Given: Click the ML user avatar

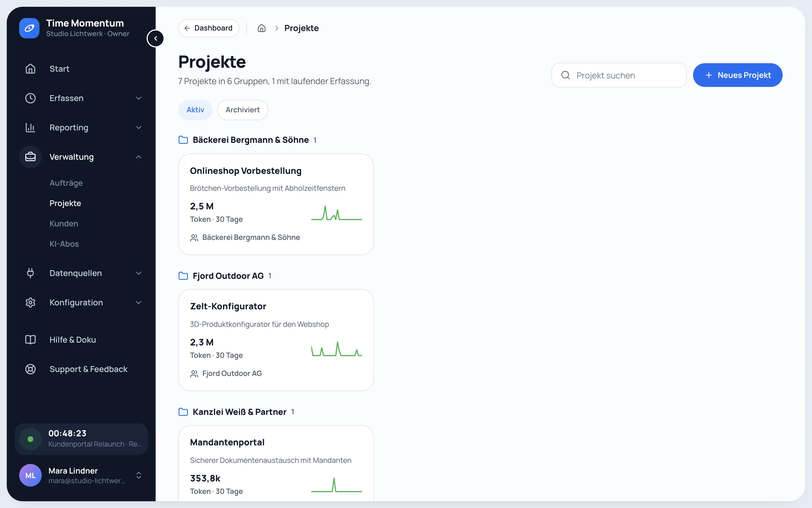Looking at the screenshot, I should (30, 475).
